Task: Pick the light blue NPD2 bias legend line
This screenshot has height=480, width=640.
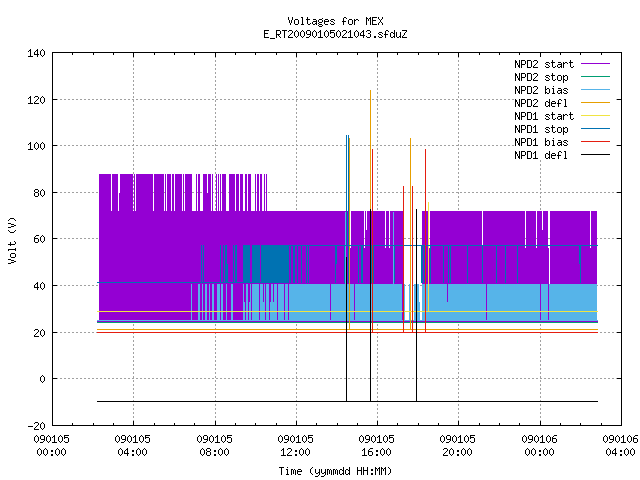Action: pyautogui.click(x=595, y=89)
